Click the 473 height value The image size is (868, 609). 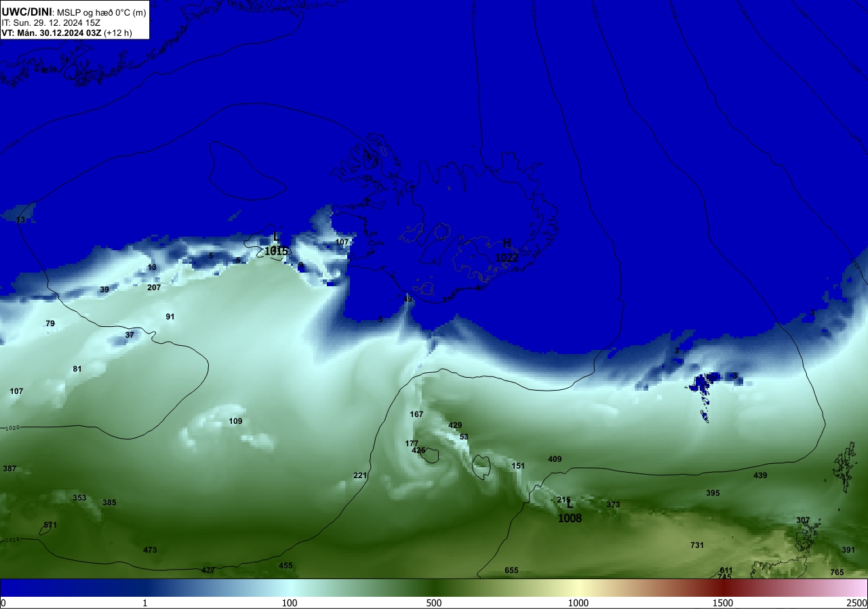150,550
